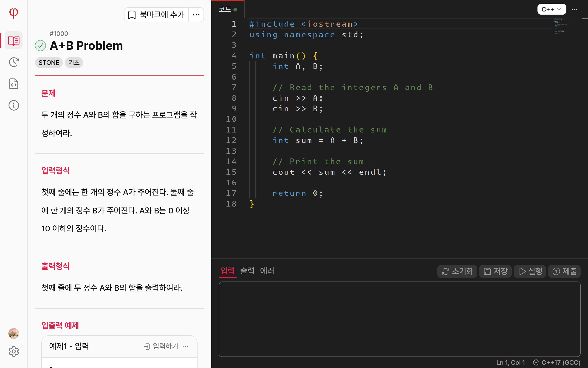The height and width of the screenshot is (368, 588).
Task: Click the bookmark icon in 북마크에 추가
Action: click(132, 15)
